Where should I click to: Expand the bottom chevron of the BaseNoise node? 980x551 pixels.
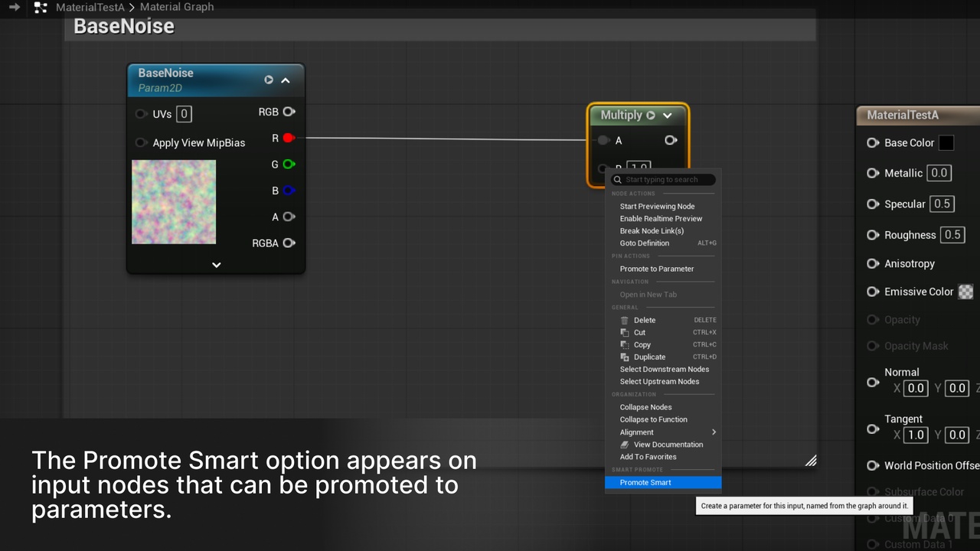tap(217, 265)
